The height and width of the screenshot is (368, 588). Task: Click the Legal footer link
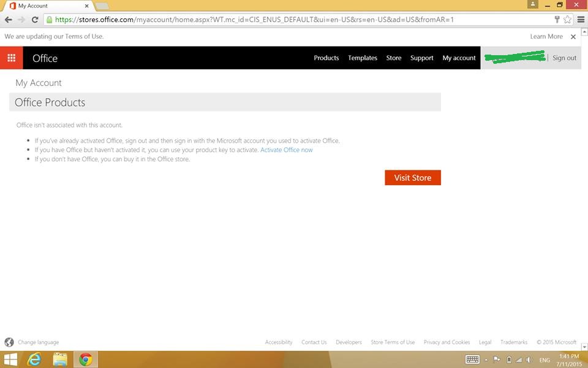click(485, 342)
